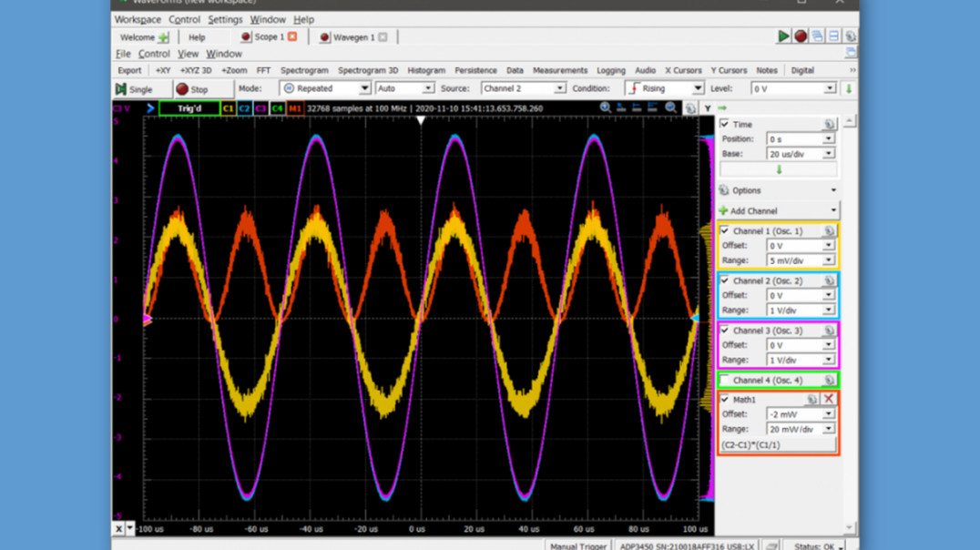Switch to the Wavegen 1 tab
The height and width of the screenshot is (550, 980).
pyautogui.click(x=354, y=37)
